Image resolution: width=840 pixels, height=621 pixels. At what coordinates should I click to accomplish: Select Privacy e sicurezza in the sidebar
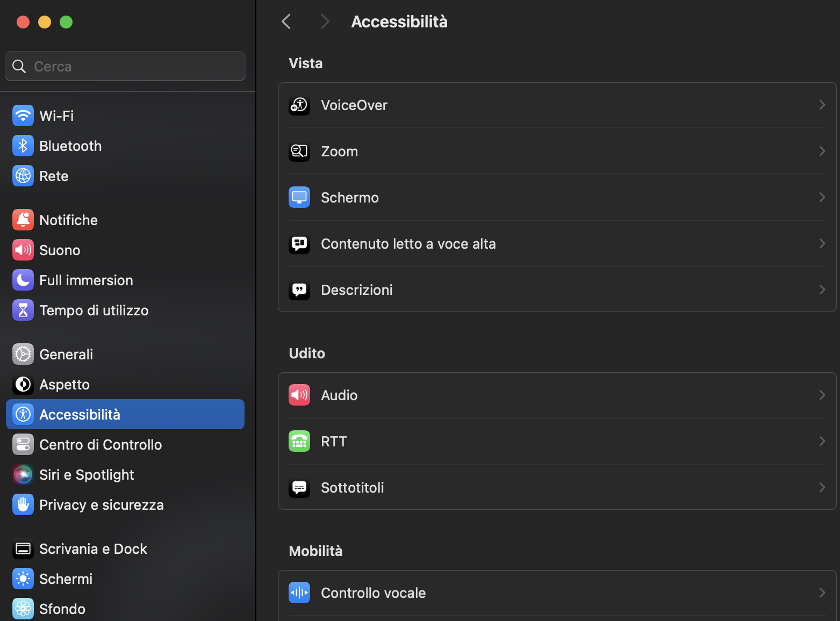click(102, 504)
